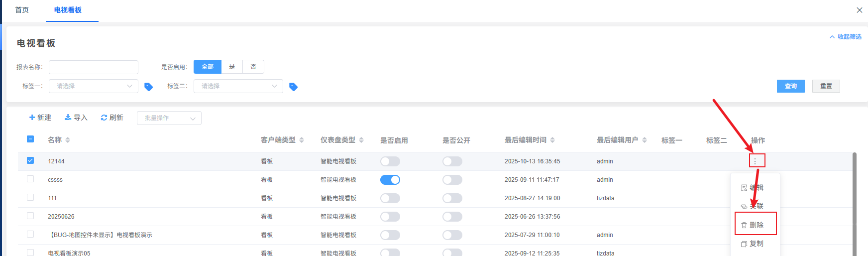Click the 报表名称 input field
Image resolution: width=868 pixels, height=256 pixels.
pos(94,67)
